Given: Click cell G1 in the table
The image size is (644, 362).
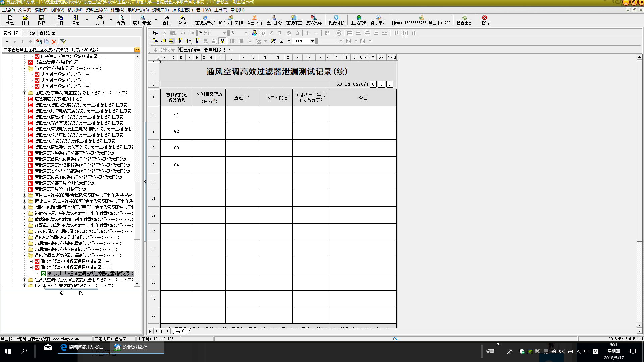Looking at the screenshot, I should 176,115.
